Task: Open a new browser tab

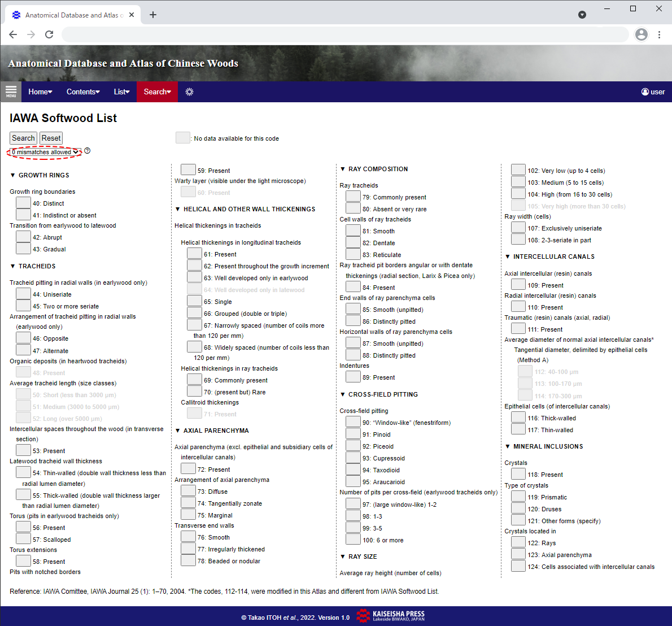Action: point(153,15)
